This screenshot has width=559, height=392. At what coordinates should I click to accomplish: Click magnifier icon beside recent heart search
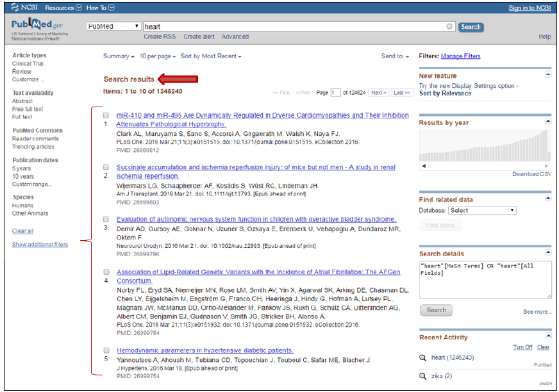tap(423, 358)
